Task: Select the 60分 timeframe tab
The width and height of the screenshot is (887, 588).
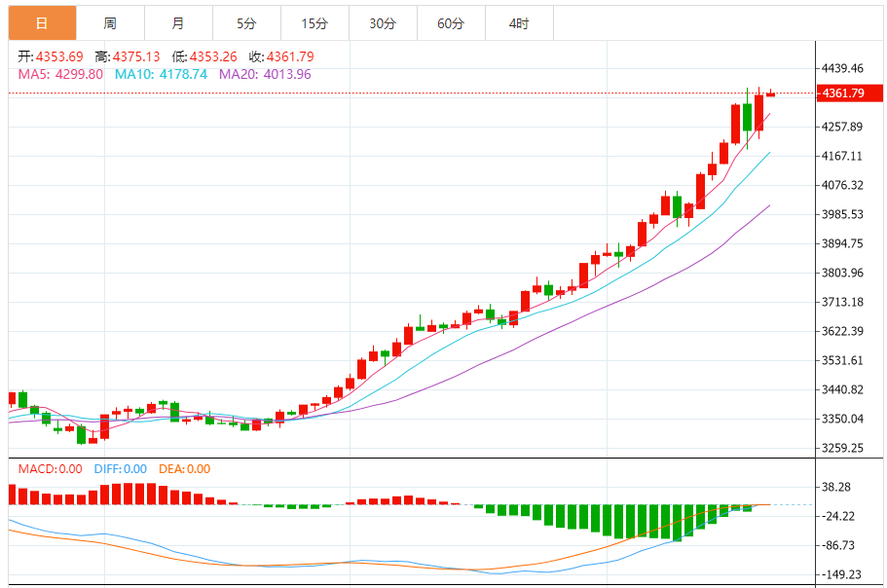Action: pos(451,23)
